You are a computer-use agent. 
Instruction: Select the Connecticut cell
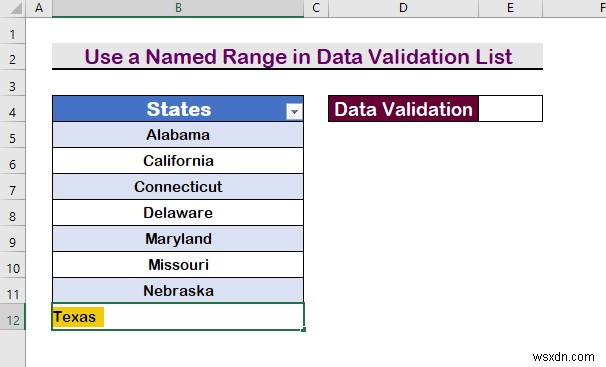pyautogui.click(x=178, y=187)
